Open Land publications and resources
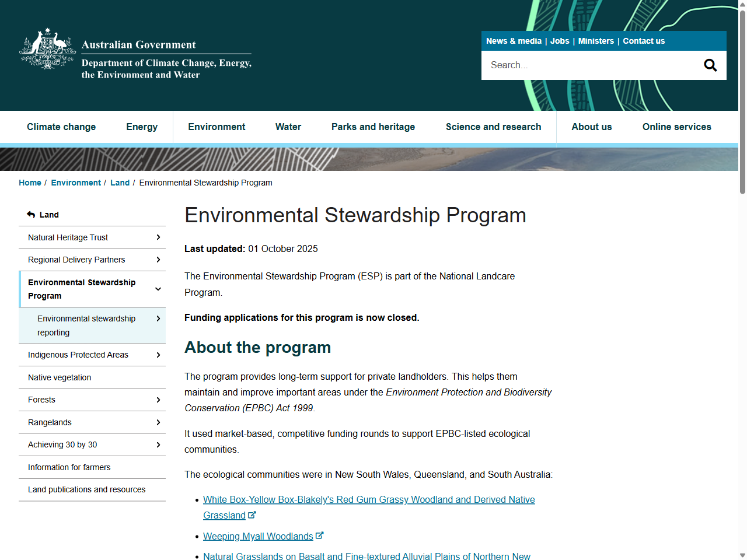This screenshot has width=747, height=560. click(x=86, y=490)
